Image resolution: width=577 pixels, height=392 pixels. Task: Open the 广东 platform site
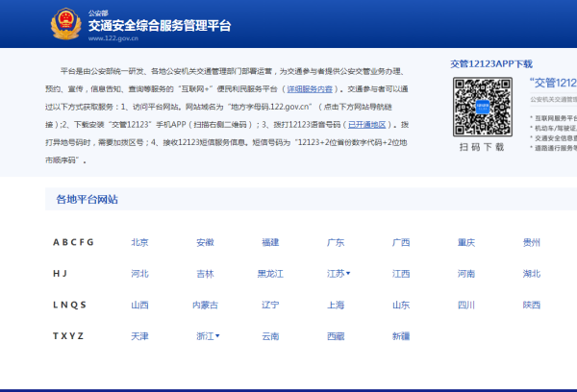tap(336, 242)
